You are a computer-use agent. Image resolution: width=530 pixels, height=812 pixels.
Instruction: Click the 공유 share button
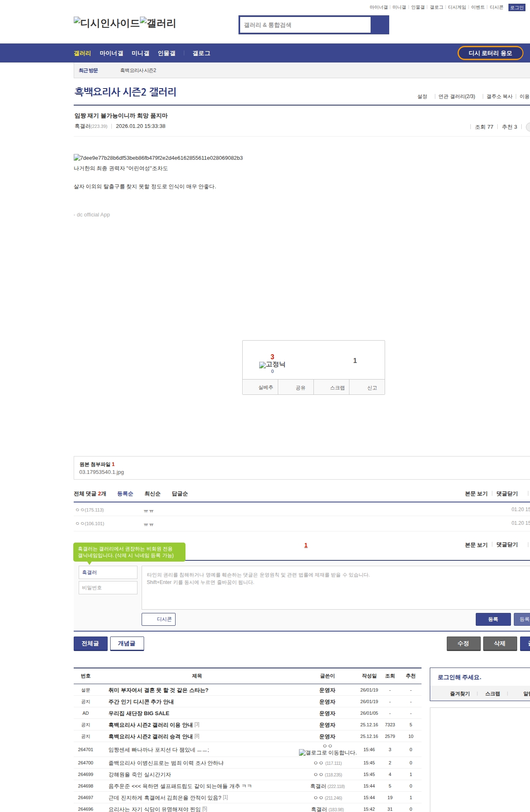296,387
